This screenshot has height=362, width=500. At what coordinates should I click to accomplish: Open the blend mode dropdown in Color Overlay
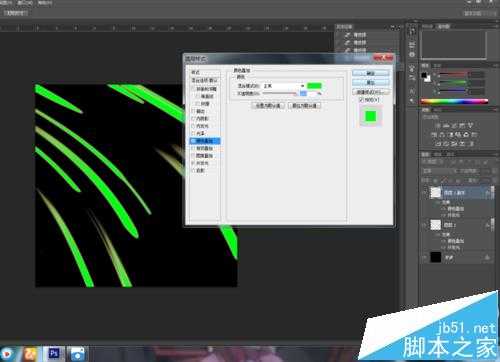tap(284, 86)
